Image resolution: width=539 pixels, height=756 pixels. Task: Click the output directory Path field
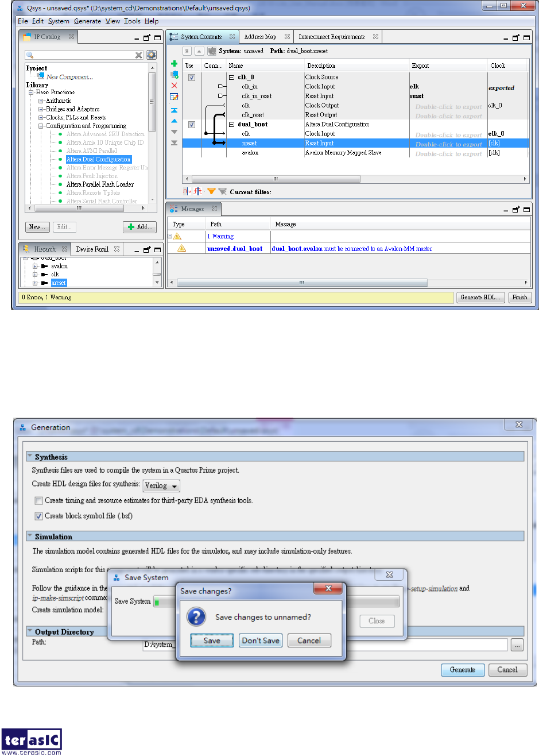pos(325,645)
